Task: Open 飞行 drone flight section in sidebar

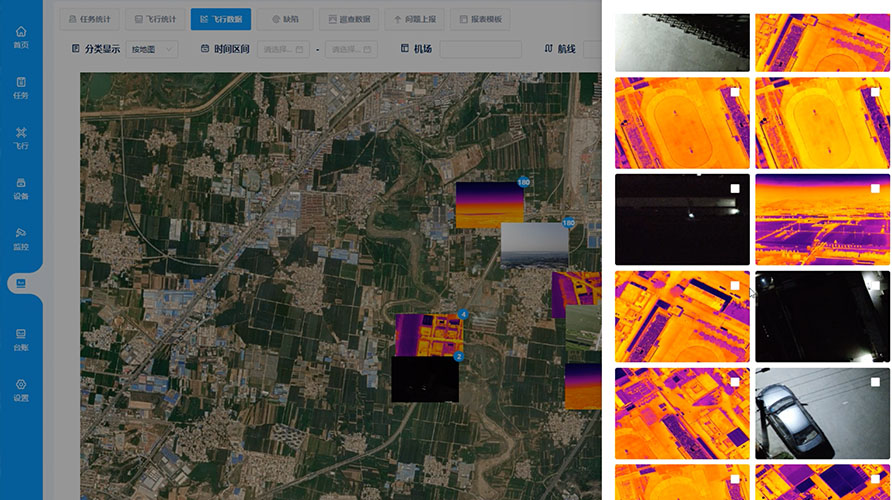Action: [x=21, y=138]
